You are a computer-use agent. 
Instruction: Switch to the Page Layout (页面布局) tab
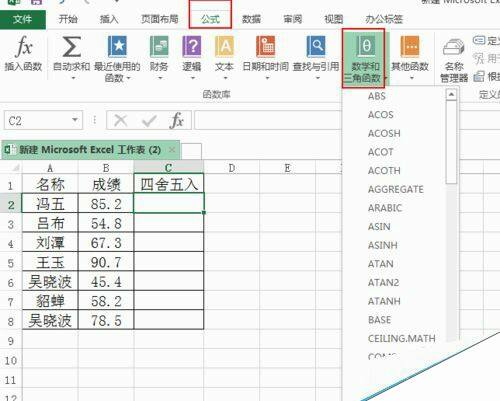[x=160, y=19]
